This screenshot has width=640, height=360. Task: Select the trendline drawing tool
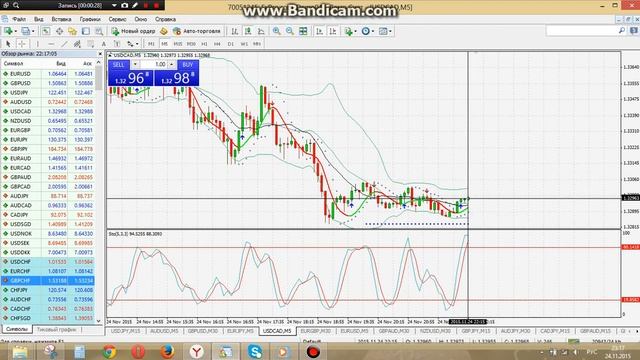(64, 44)
